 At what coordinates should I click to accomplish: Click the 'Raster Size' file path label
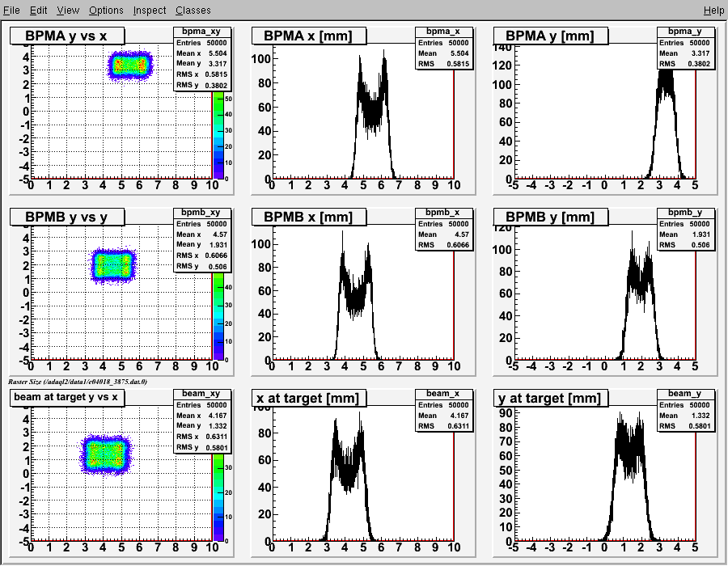pyautogui.click(x=78, y=382)
